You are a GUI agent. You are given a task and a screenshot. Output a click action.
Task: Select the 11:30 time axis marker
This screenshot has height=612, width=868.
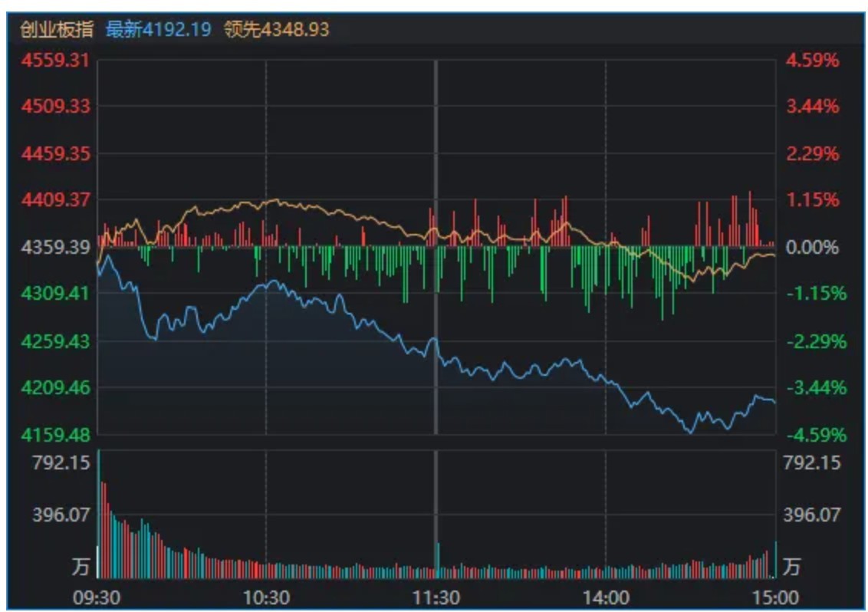436,597
